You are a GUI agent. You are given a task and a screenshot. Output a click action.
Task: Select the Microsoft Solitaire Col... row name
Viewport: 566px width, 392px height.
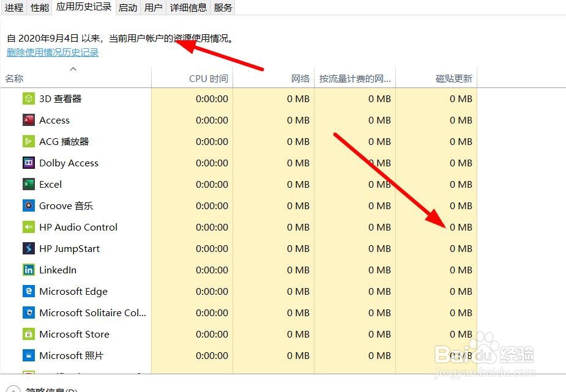(x=93, y=312)
